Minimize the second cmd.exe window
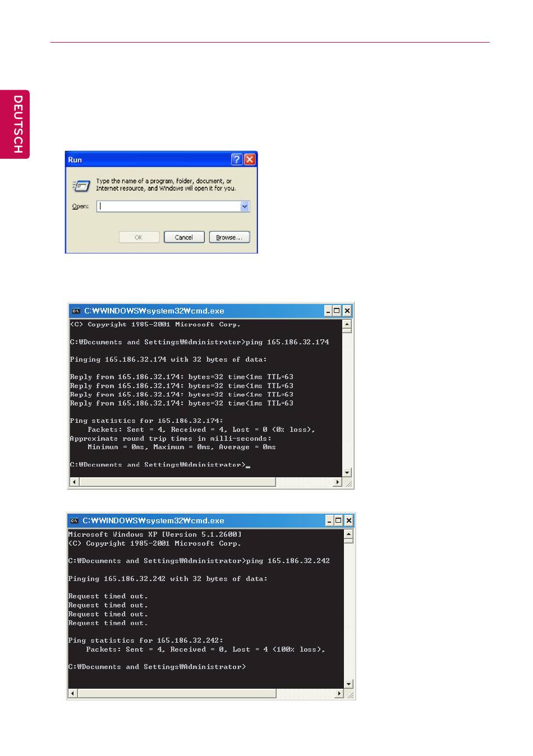533x756 pixels. 329,520
